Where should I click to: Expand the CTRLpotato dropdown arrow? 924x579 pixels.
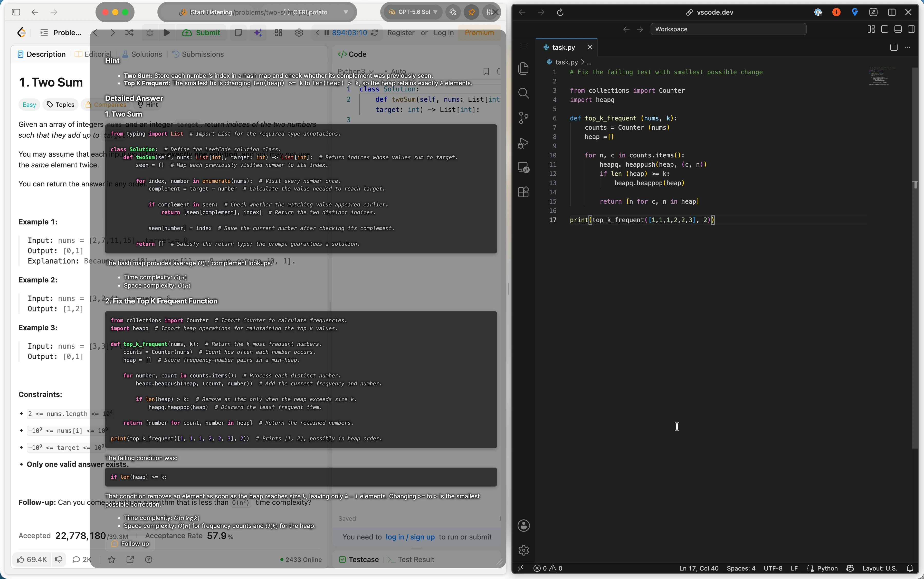coord(346,12)
